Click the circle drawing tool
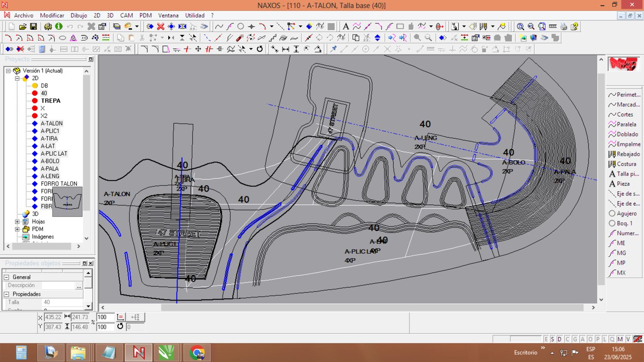644x362 pixels. click(x=240, y=27)
